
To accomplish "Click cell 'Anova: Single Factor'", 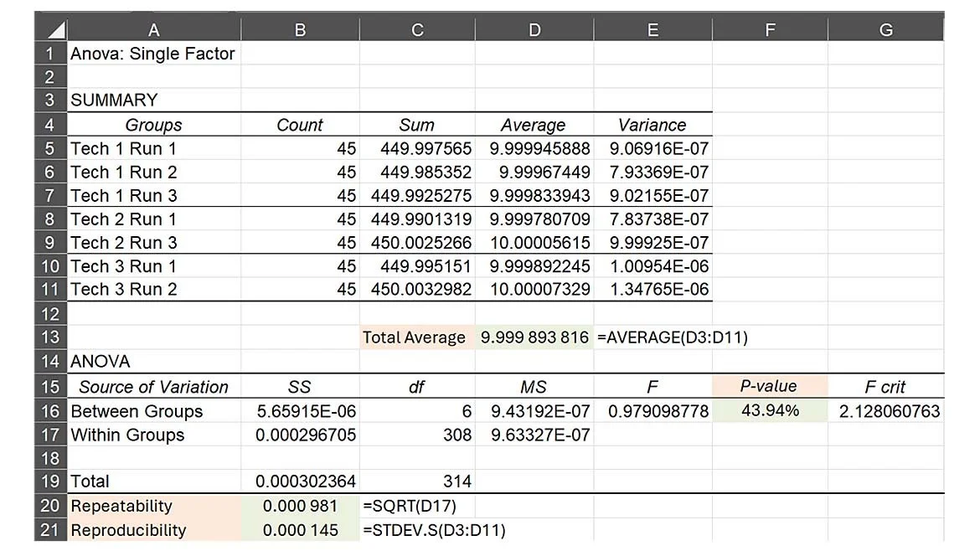I will 154,53.
